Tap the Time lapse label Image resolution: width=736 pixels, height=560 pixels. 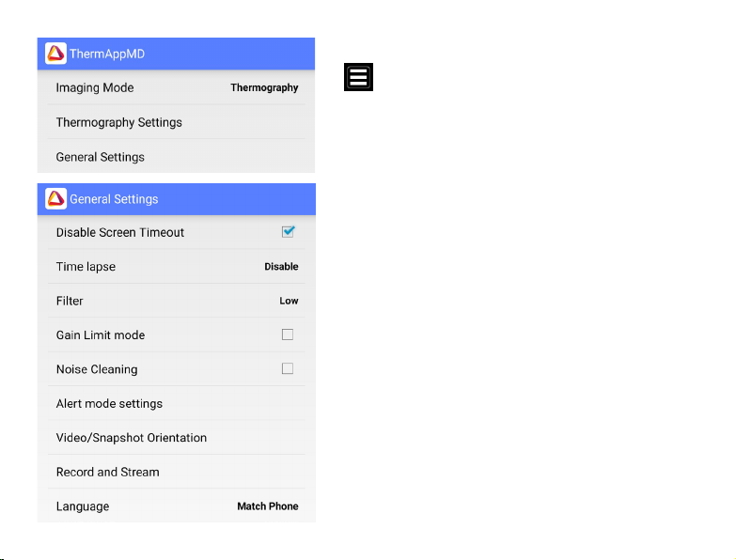click(86, 267)
